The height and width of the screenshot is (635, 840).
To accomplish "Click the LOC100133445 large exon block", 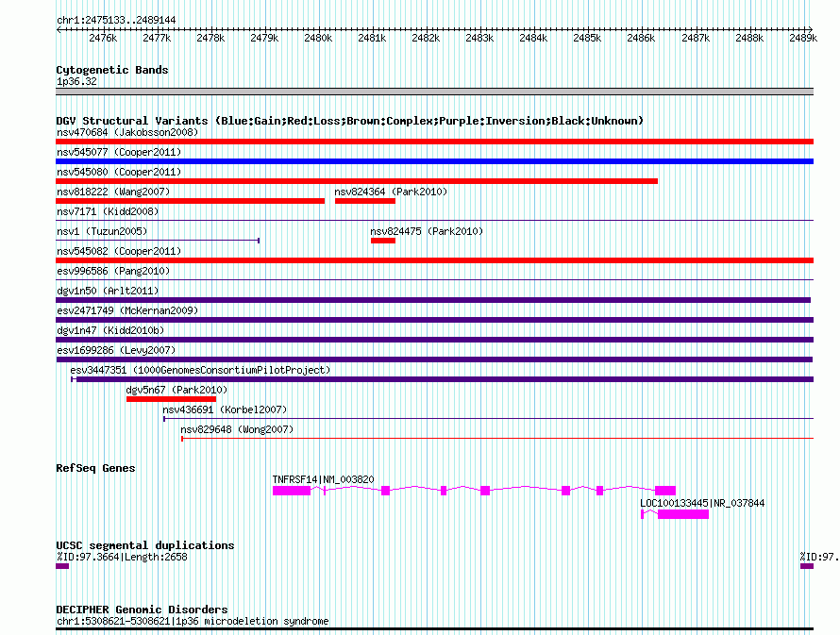I will 683,514.
